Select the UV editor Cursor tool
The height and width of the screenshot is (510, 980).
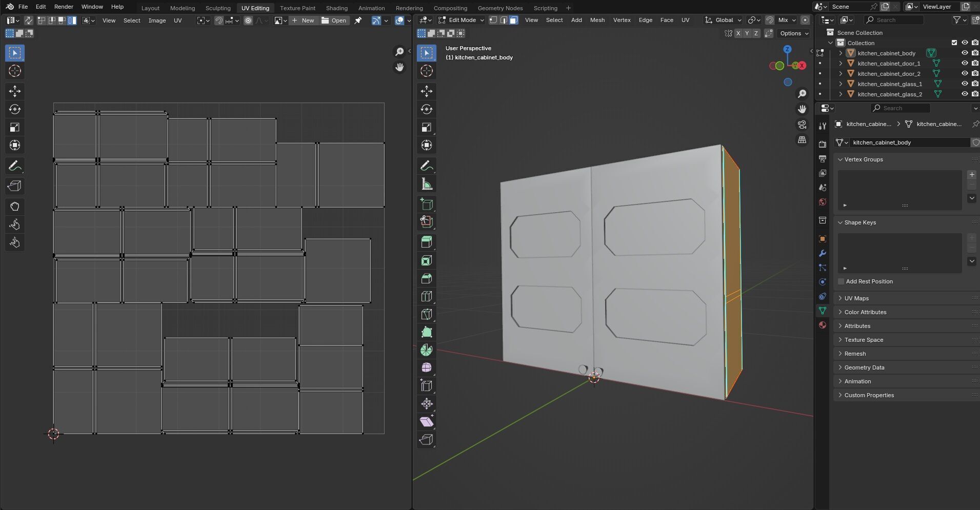tap(14, 71)
